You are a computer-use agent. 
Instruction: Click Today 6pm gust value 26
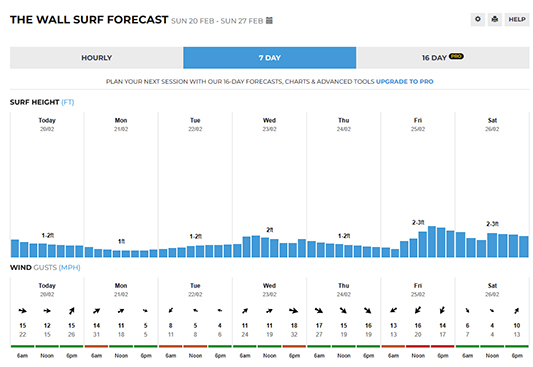coord(71,335)
